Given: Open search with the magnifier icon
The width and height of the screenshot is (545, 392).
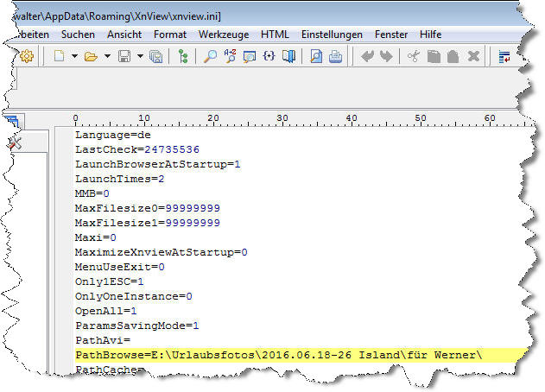Looking at the screenshot, I should 210,57.
